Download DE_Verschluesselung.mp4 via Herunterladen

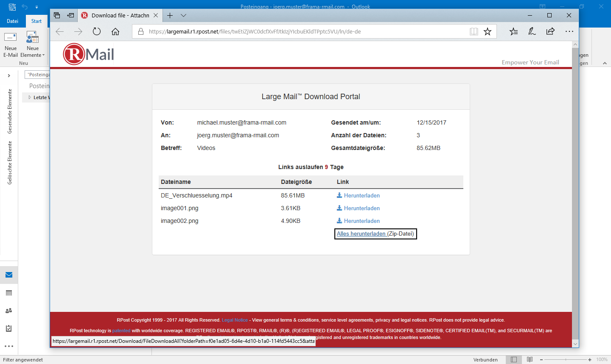pos(358,195)
